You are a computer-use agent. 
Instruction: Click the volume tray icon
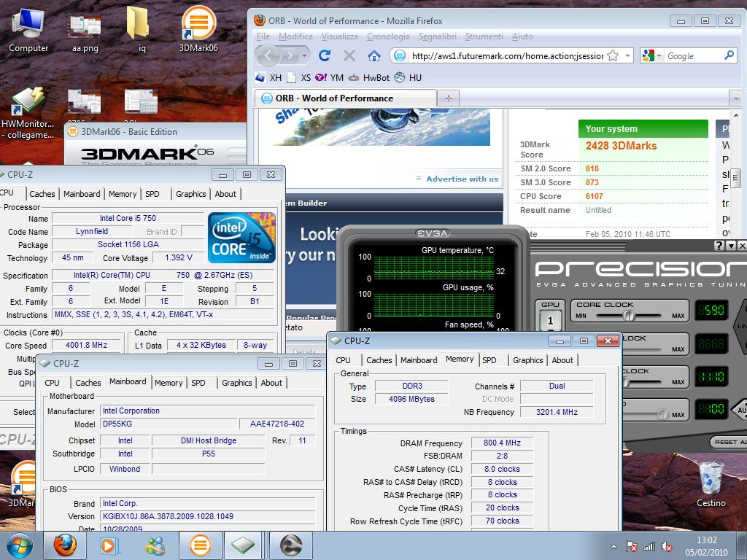pyautogui.click(x=667, y=547)
